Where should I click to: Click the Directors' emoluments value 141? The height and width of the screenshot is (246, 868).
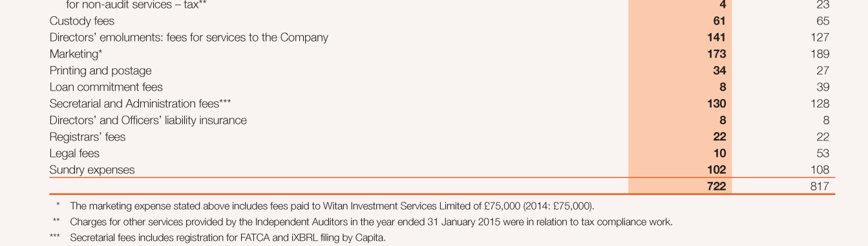point(716,38)
